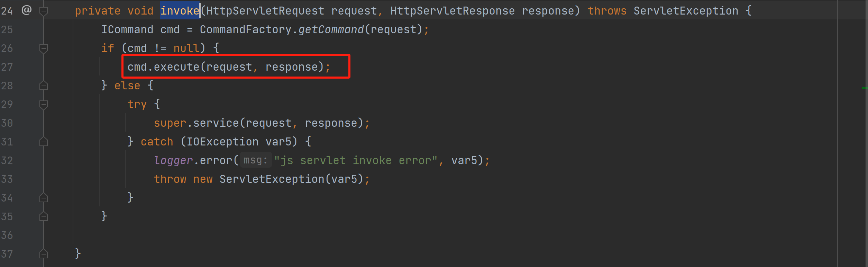The height and width of the screenshot is (267, 868).
Task: Click line number 27 in the gutter
Action: (7, 67)
